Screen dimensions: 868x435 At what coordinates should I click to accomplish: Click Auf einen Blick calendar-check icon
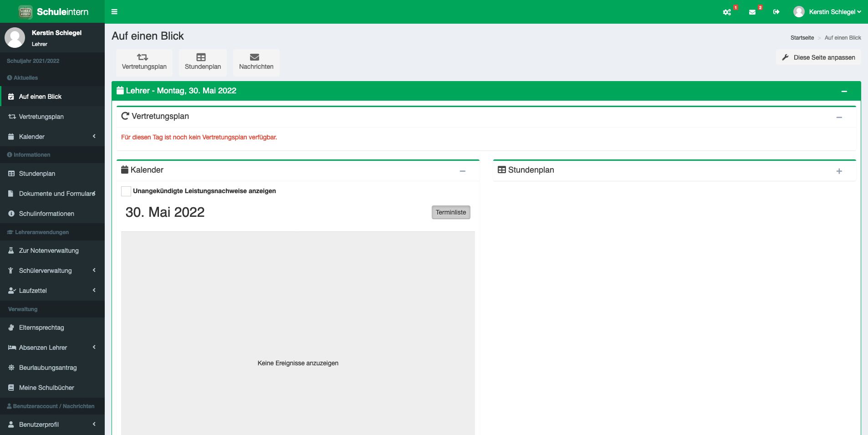pos(11,97)
